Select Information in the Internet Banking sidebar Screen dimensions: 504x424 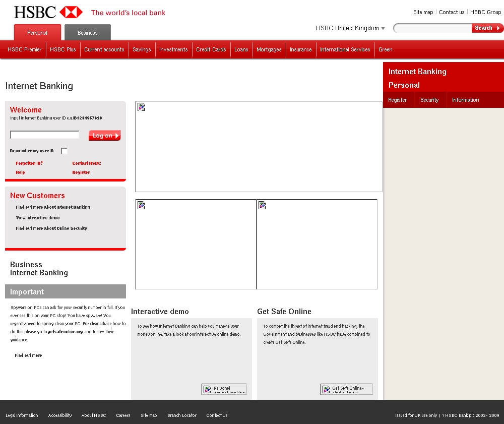pos(465,100)
